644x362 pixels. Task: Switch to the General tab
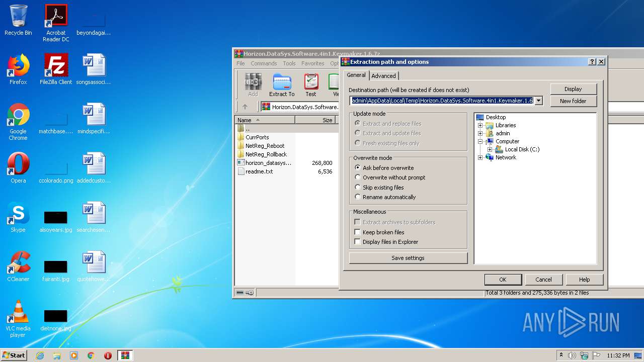pyautogui.click(x=356, y=75)
